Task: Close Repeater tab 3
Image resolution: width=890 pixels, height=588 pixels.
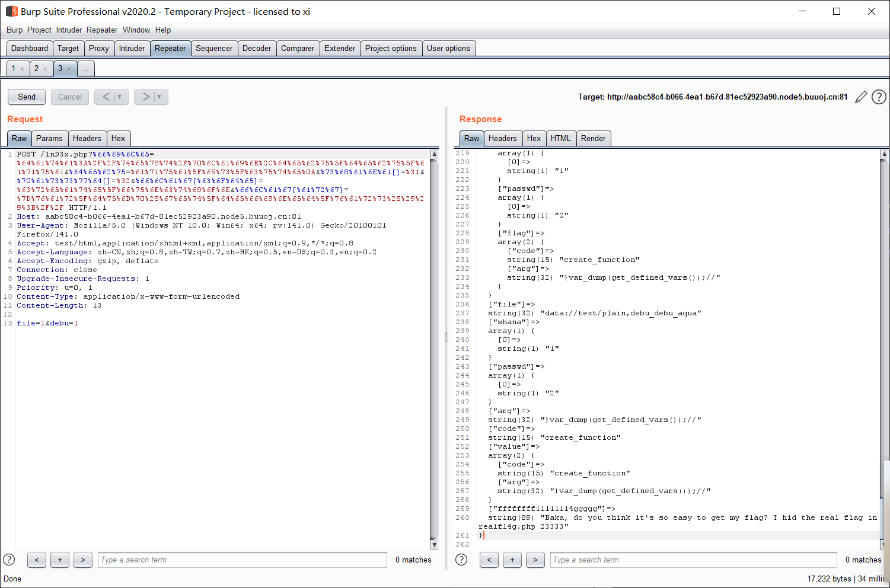Action: pos(69,69)
